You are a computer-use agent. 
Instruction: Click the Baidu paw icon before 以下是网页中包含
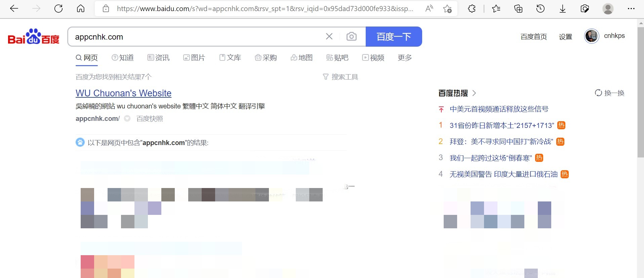coord(80,142)
